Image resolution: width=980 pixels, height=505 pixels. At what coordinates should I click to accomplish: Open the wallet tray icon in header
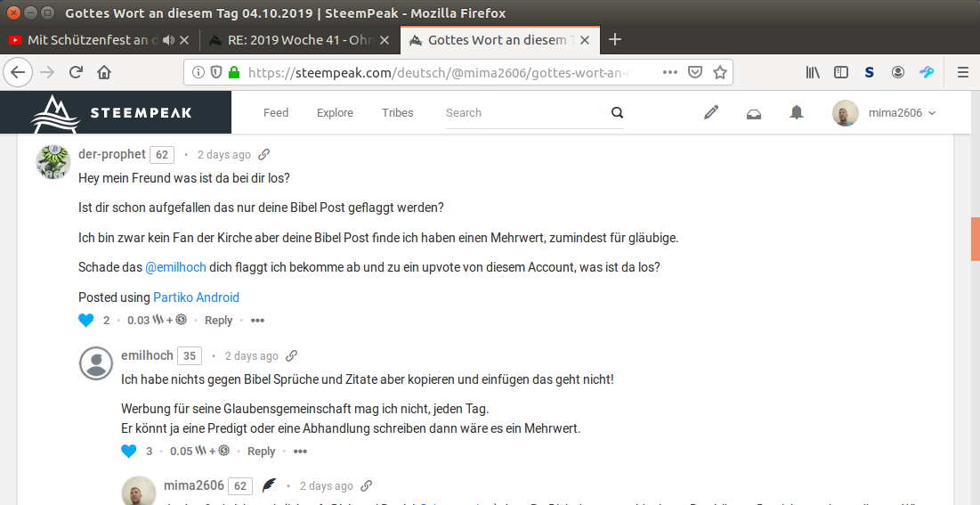click(x=754, y=113)
